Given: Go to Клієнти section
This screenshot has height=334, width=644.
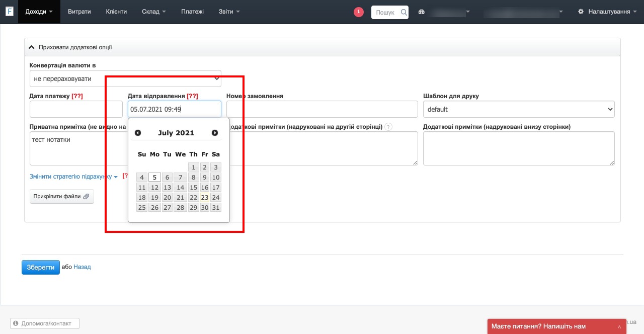Looking at the screenshot, I should click(116, 12).
